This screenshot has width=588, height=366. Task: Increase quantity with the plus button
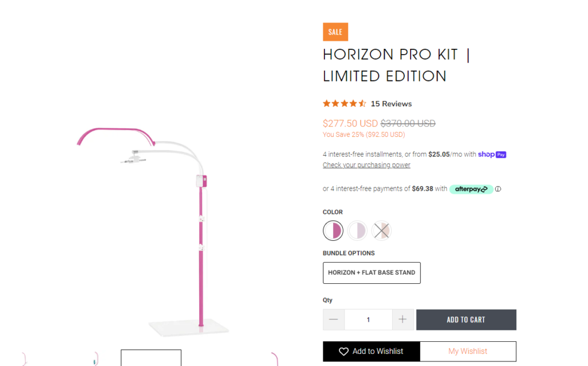click(x=403, y=319)
